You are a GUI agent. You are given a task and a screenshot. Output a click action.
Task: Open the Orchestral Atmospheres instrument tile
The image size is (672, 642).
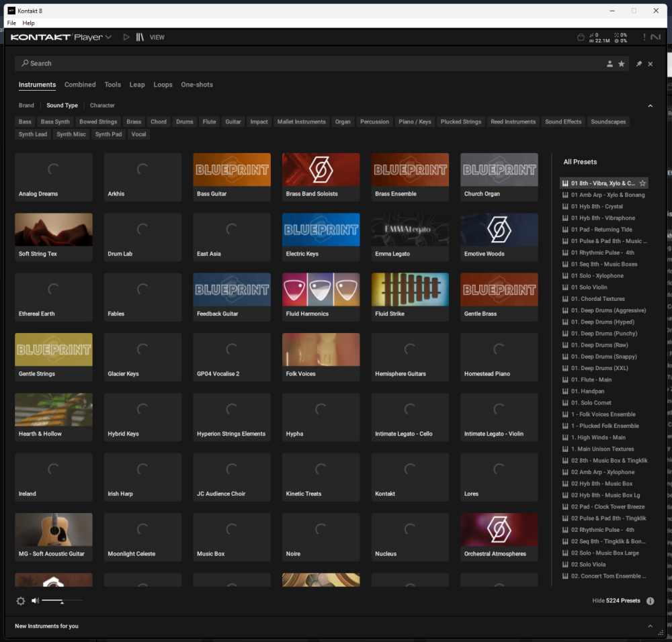tap(499, 537)
